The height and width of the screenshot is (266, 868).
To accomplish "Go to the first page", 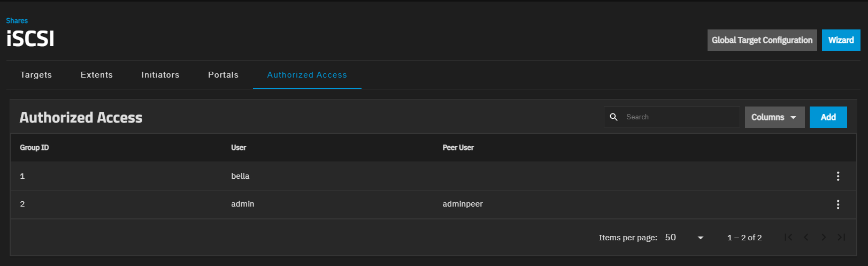I will coord(788,237).
